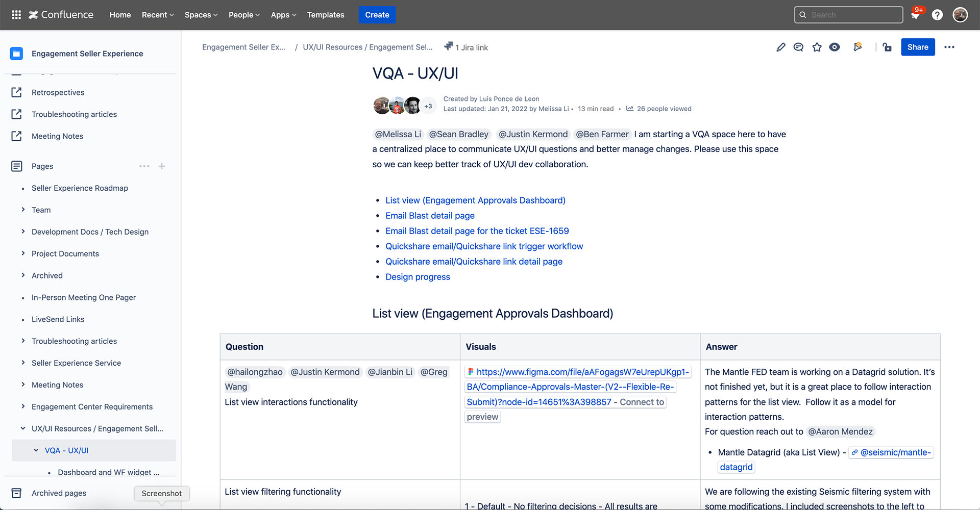The height and width of the screenshot is (510, 980).
Task: Open Dashboard and WF widget page
Action: point(109,472)
